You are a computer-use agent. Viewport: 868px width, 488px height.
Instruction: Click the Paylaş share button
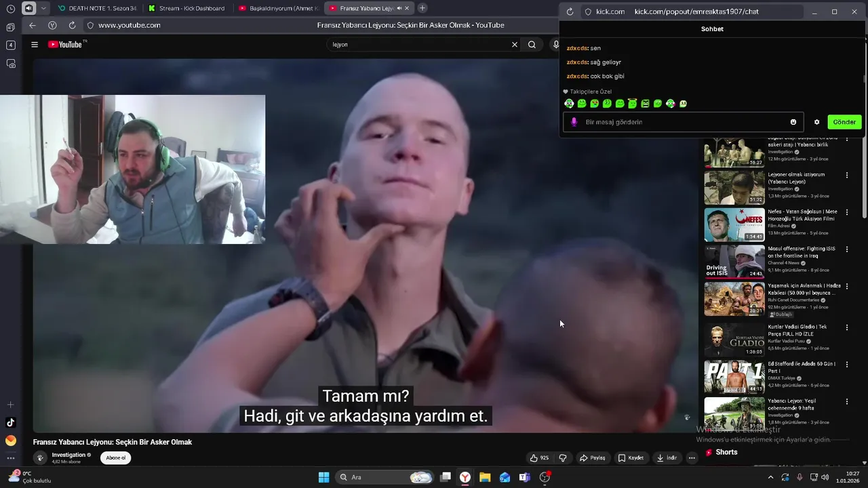[x=593, y=458]
